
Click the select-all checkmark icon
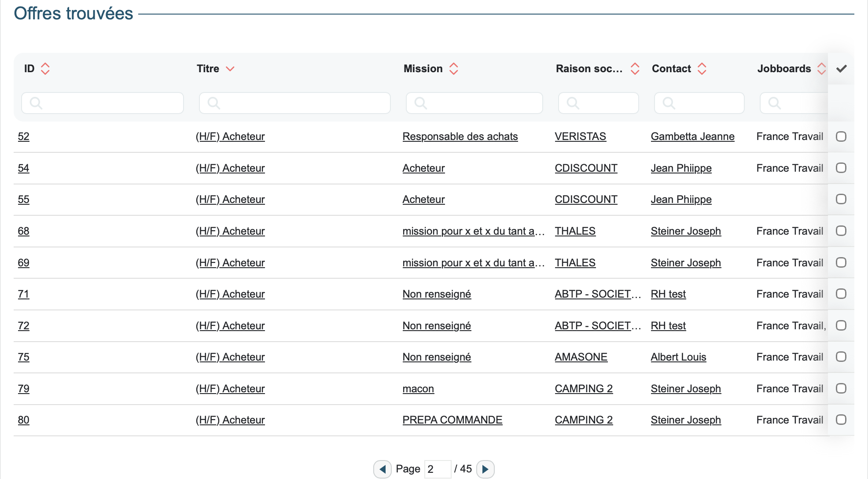click(x=841, y=69)
